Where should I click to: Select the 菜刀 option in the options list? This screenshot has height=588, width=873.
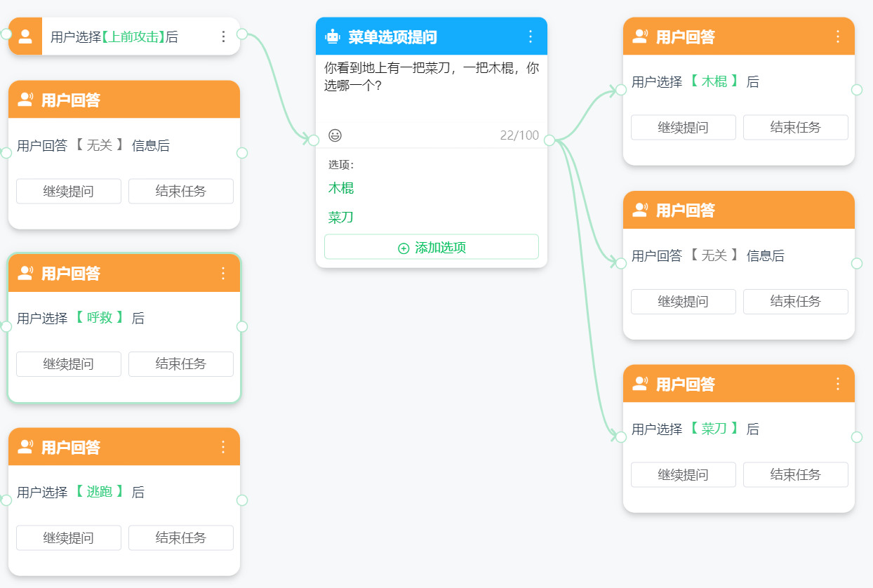pos(341,218)
